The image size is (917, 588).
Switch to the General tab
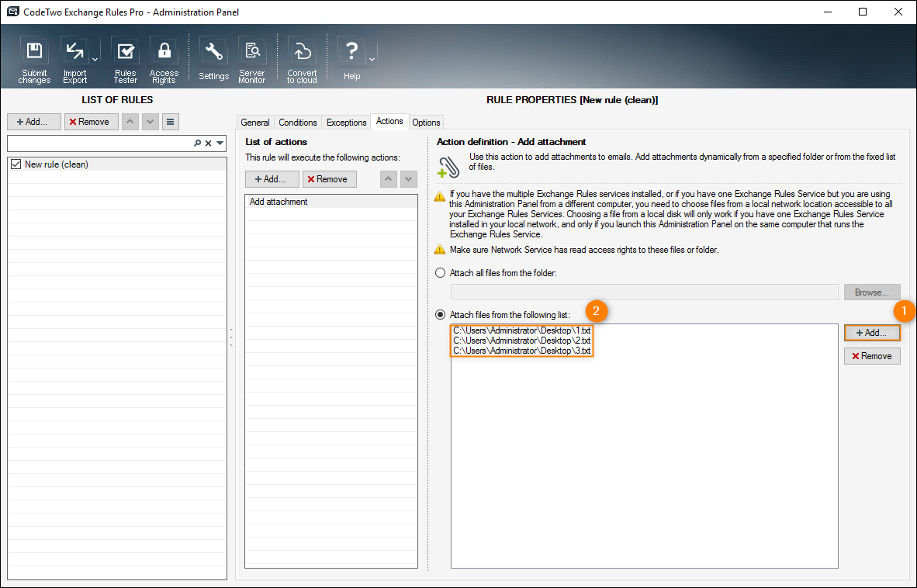coord(255,122)
